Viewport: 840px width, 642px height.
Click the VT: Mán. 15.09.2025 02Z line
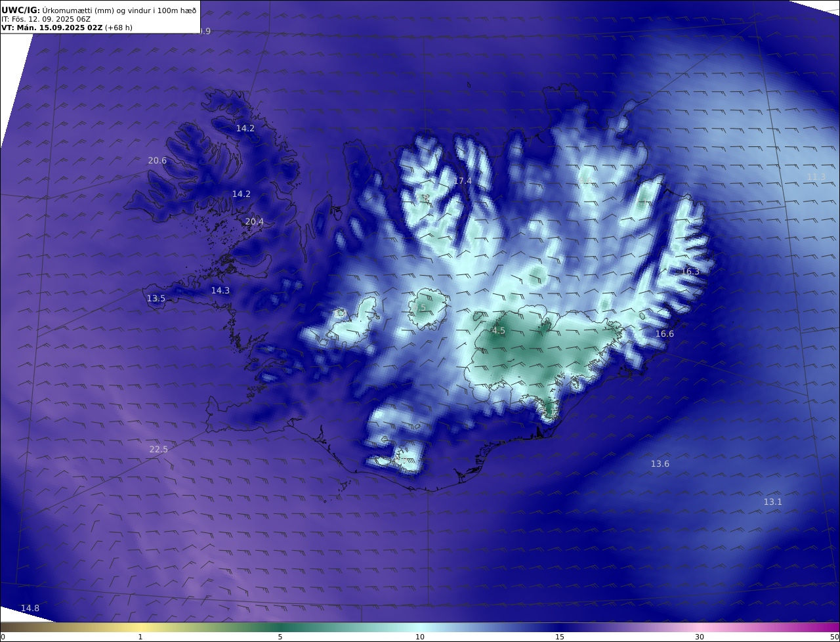pyautogui.click(x=66, y=28)
